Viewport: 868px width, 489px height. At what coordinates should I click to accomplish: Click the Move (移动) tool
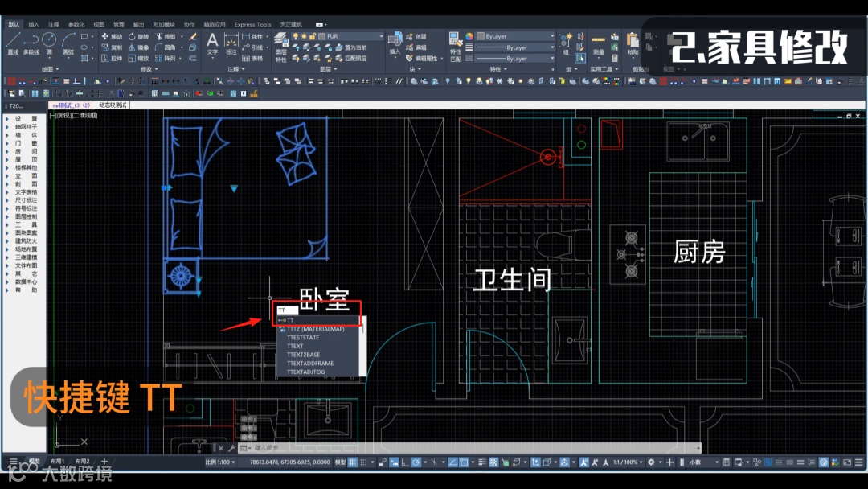pos(112,36)
